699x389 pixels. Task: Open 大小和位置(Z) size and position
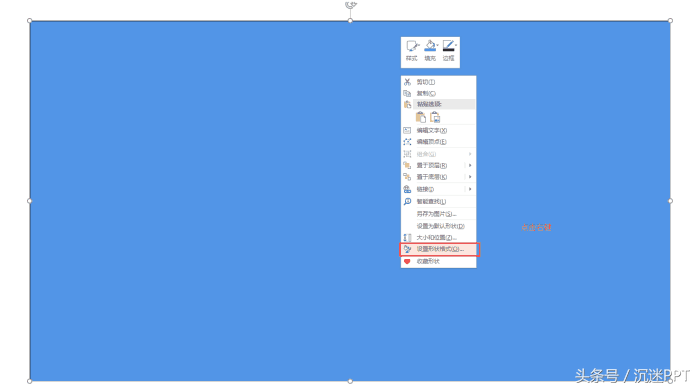[438, 237]
